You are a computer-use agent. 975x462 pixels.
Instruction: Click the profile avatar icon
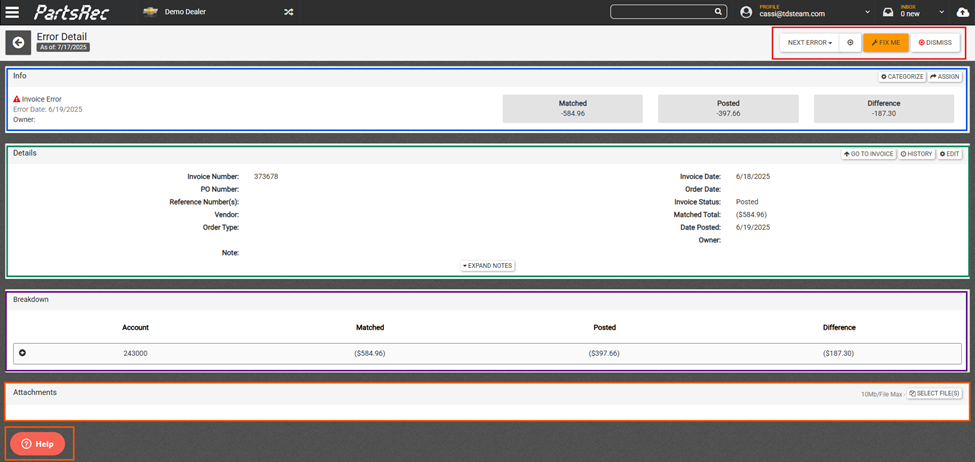746,12
